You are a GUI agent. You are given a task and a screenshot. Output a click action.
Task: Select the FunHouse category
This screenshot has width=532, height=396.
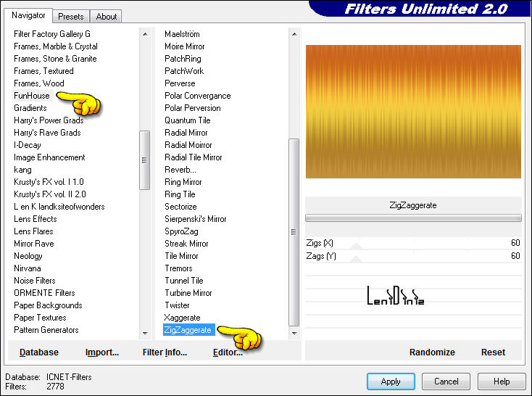[x=32, y=96]
